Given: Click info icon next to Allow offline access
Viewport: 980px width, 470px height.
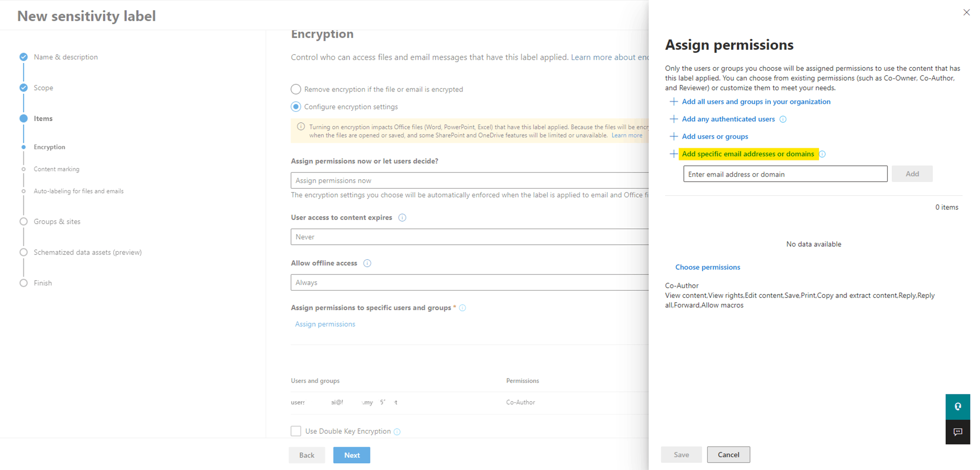Looking at the screenshot, I should click(367, 263).
